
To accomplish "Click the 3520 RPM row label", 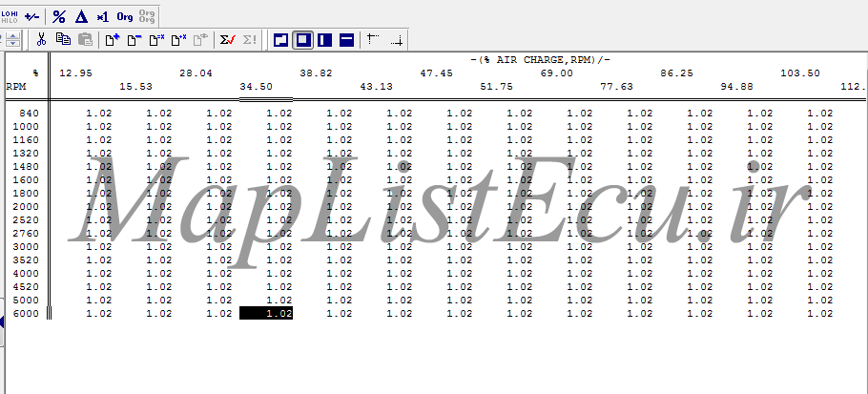I will pos(26,260).
